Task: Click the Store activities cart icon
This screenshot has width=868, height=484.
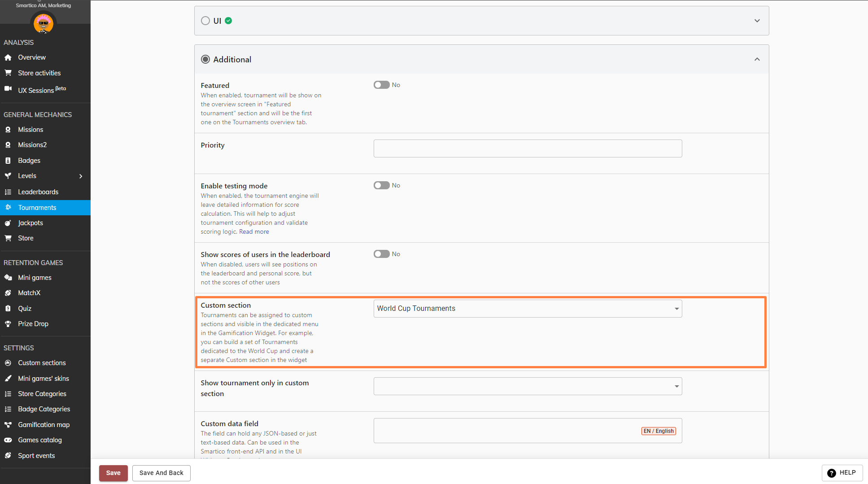Action: [x=8, y=73]
